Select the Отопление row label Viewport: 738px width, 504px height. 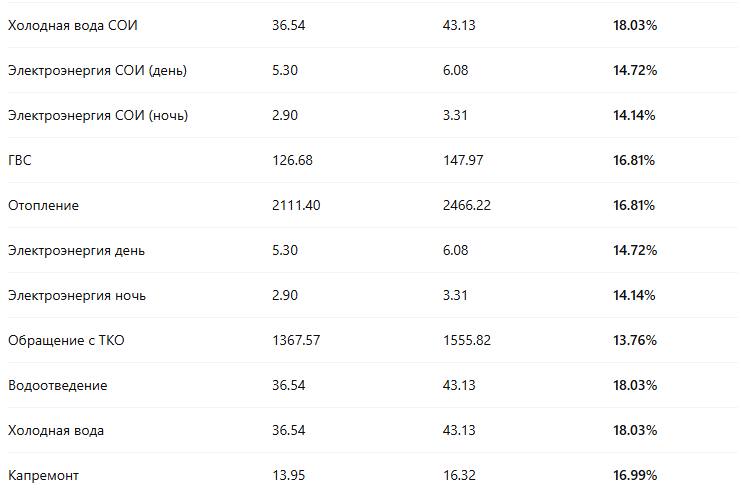[43, 206]
